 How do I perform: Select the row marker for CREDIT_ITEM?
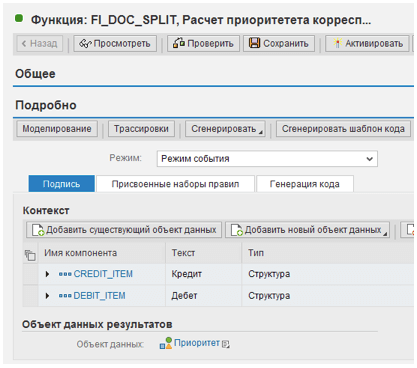(x=30, y=274)
